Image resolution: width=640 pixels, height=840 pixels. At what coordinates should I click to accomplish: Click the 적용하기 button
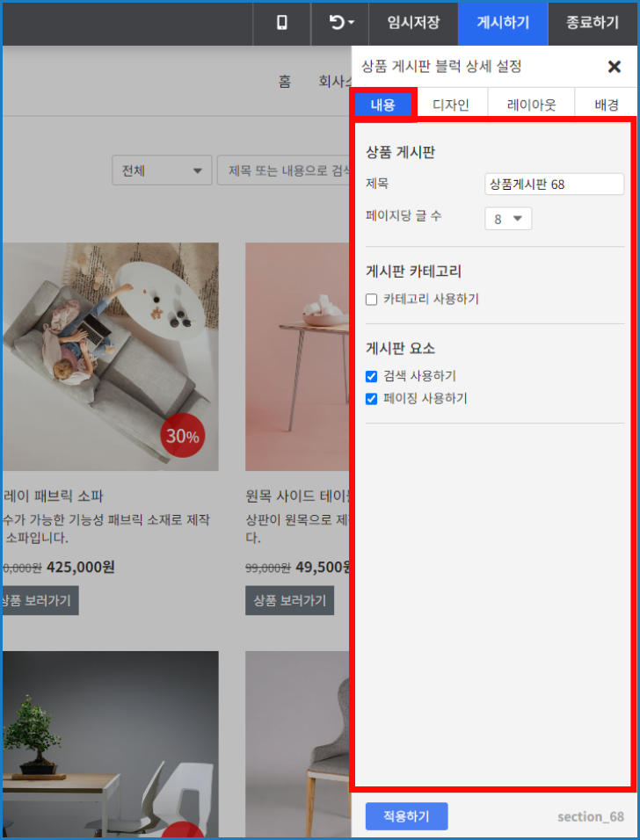point(406,816)
